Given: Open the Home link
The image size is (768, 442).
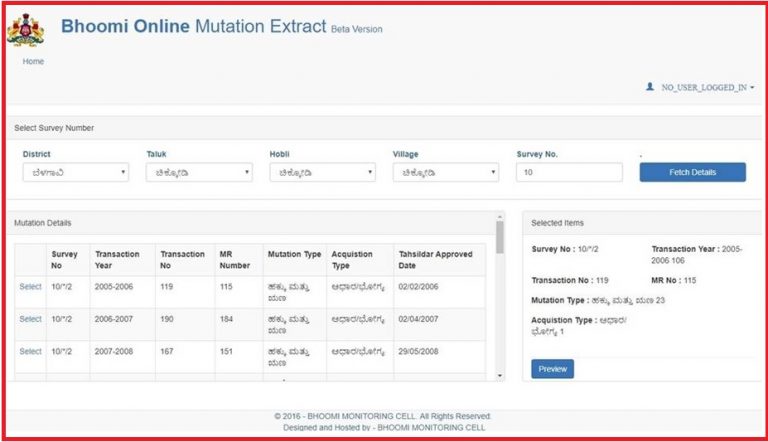Looking at the screenshot, I should pos(33,61).
